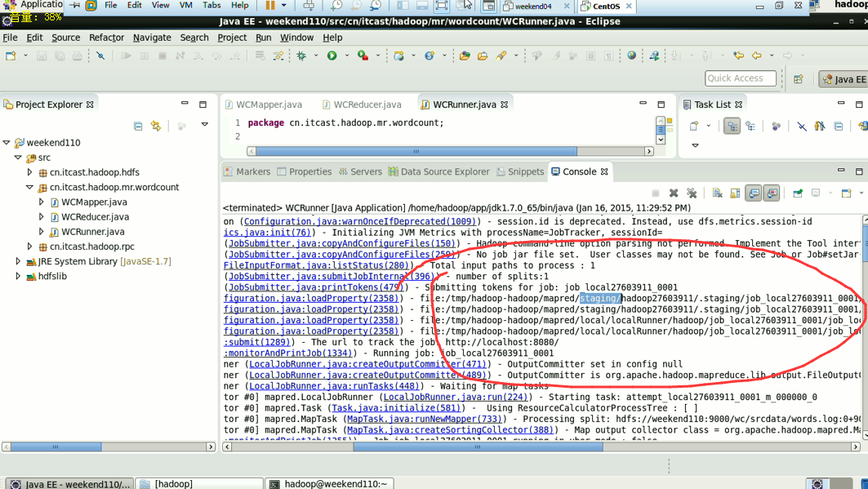Switch to Data Source Explorer tab
868x489 pixels.
[x=439, y=172]
